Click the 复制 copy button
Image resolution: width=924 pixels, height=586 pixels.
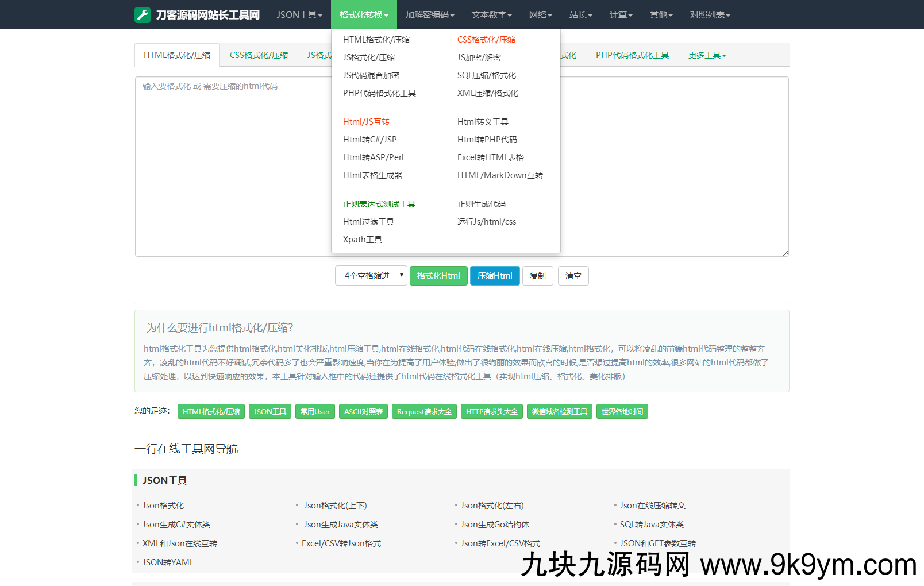(537, 276)
